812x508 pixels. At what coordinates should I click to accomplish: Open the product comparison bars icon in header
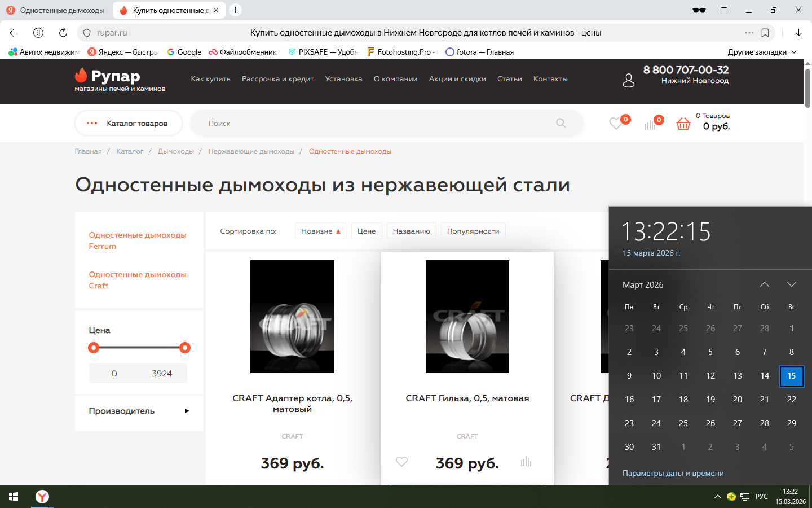pos(650,124)
